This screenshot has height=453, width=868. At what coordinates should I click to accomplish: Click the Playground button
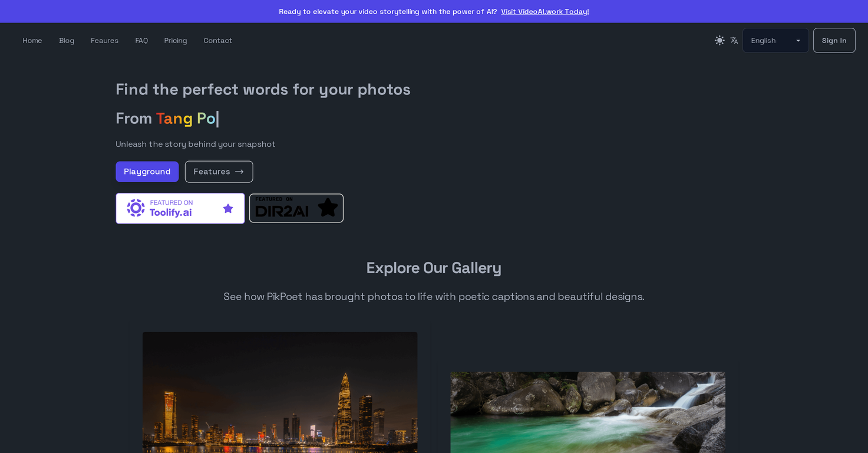click(x=147, y=171)
